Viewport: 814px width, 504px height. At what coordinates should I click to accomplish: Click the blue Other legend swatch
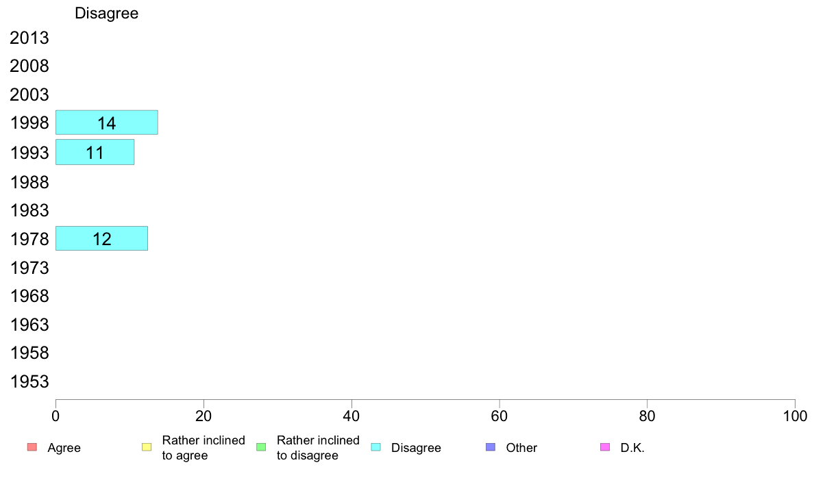coord(491,447)
